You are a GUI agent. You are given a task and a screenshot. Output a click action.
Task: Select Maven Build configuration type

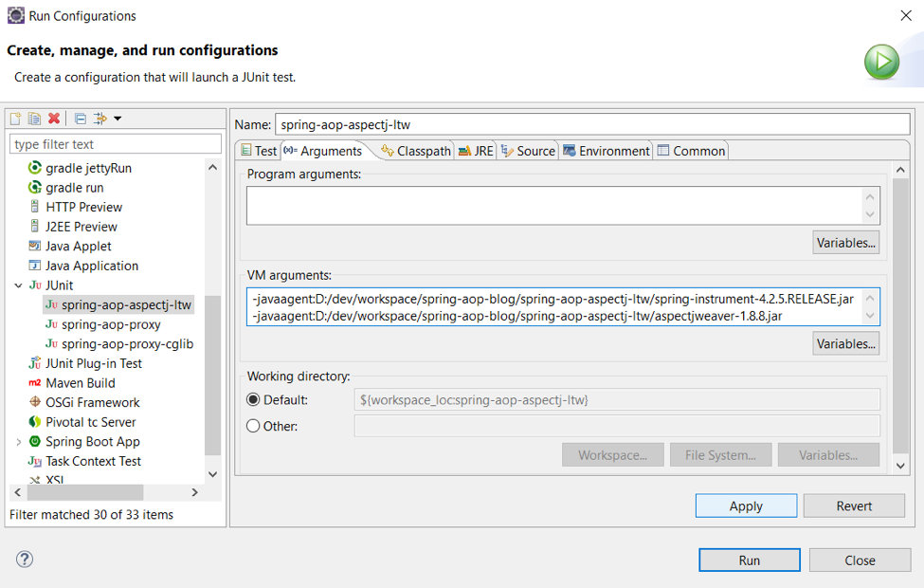click(81, 383)
